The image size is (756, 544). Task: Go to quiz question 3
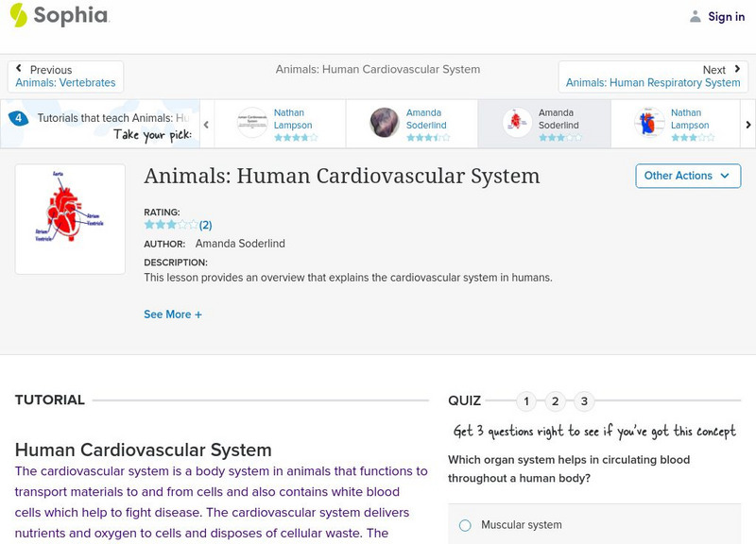point(584,401)
